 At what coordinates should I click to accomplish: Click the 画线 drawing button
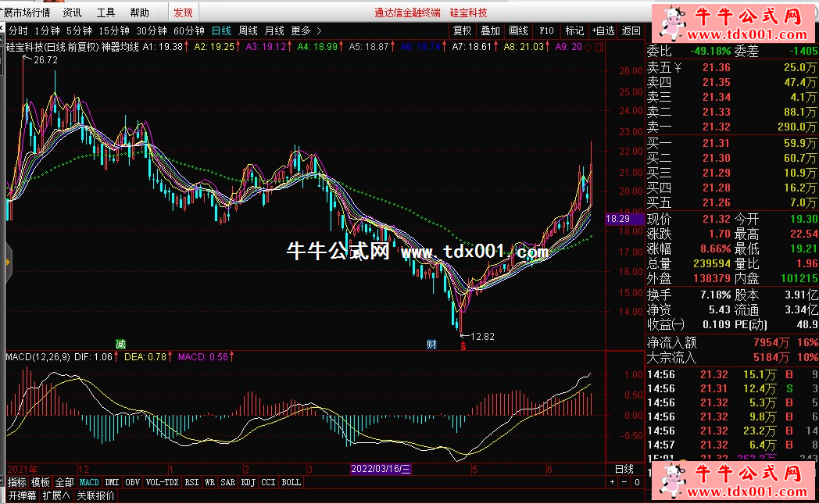pos(519,30)
